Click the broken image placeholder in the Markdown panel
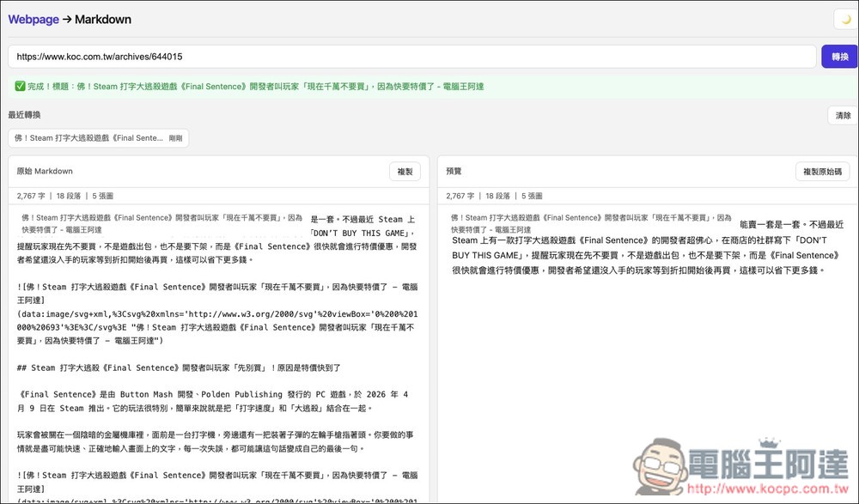Screen dimensions: 859x504 point(162,223)
